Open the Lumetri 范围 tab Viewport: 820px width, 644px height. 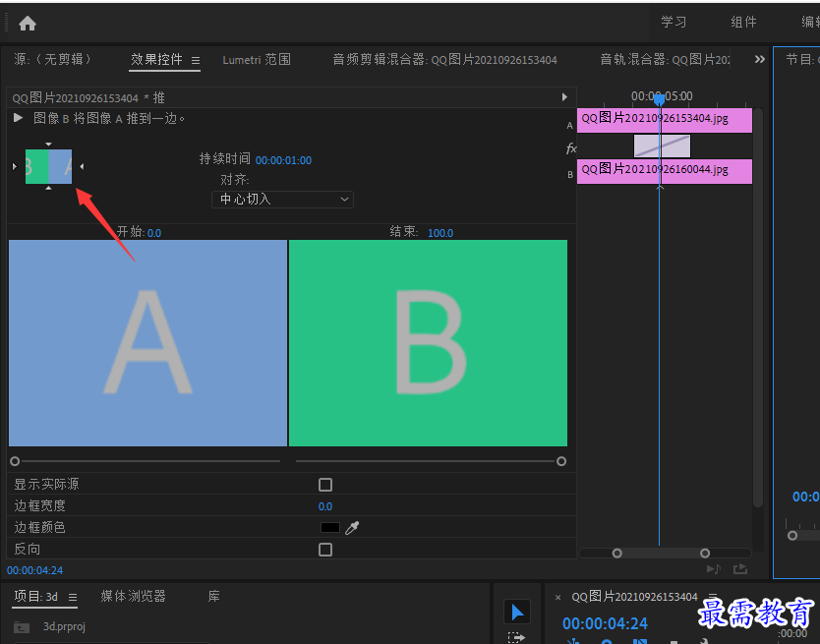pyautogui.click(x=257, y=60)
